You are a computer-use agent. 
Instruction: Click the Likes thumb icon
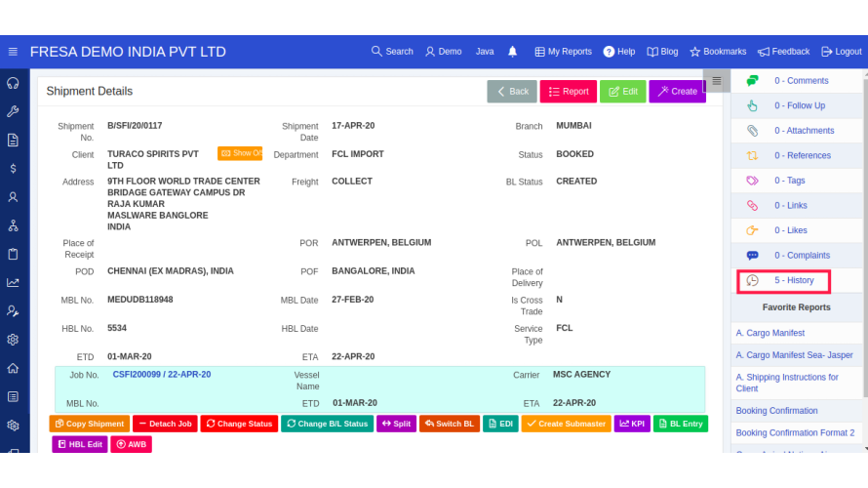[752, 230]
